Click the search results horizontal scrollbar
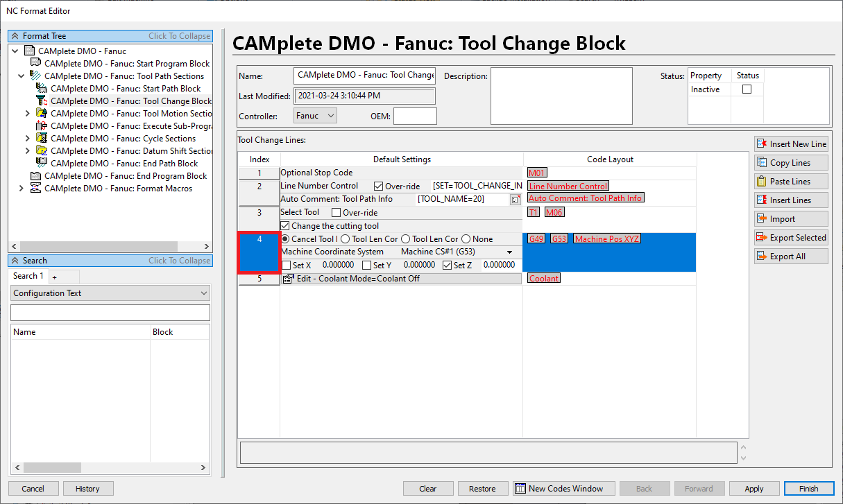843x504 pixels. click(110, 468)
